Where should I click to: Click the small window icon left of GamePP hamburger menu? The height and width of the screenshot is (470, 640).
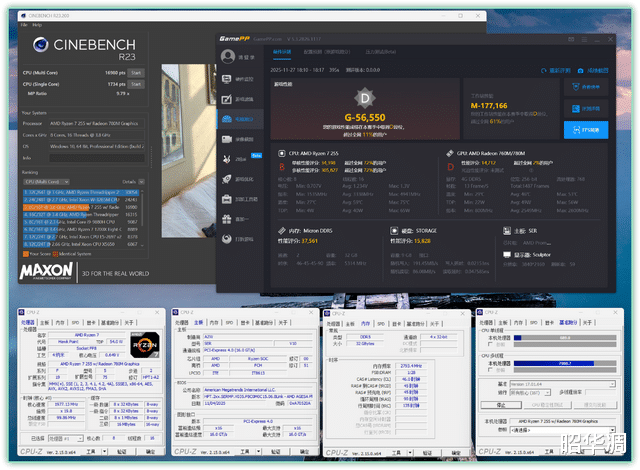(571, 40)
